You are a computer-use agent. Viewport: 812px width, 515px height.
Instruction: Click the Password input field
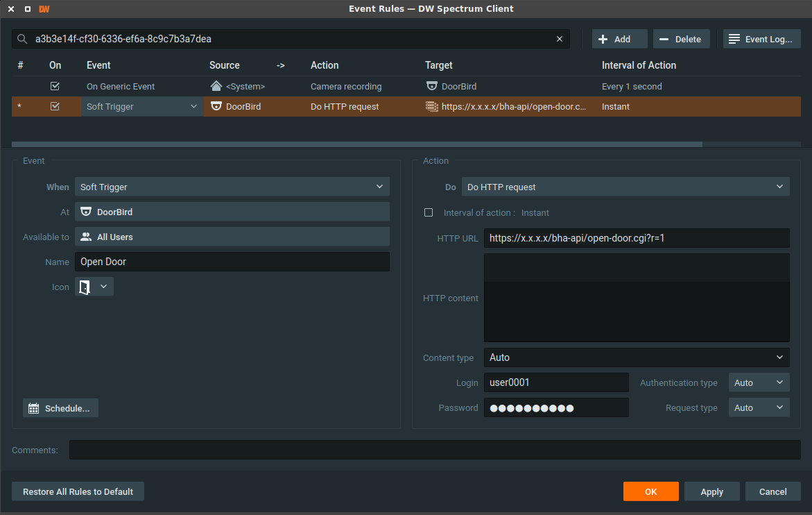[x=556, y=407]
